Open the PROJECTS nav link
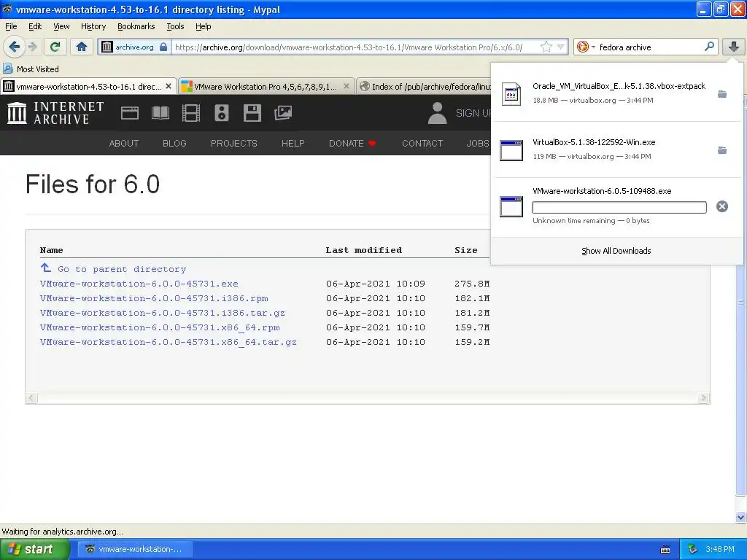The image size is (747, 560). (234, 144)
